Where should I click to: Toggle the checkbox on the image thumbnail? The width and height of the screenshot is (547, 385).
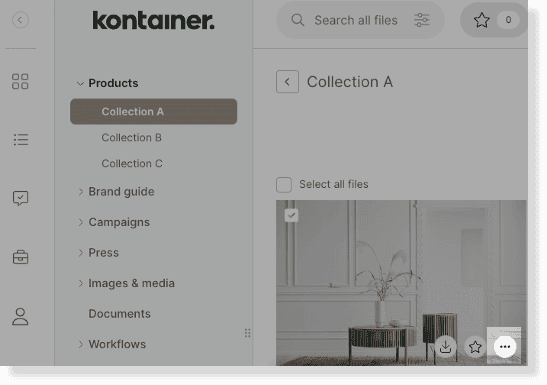tap(291, 215)
